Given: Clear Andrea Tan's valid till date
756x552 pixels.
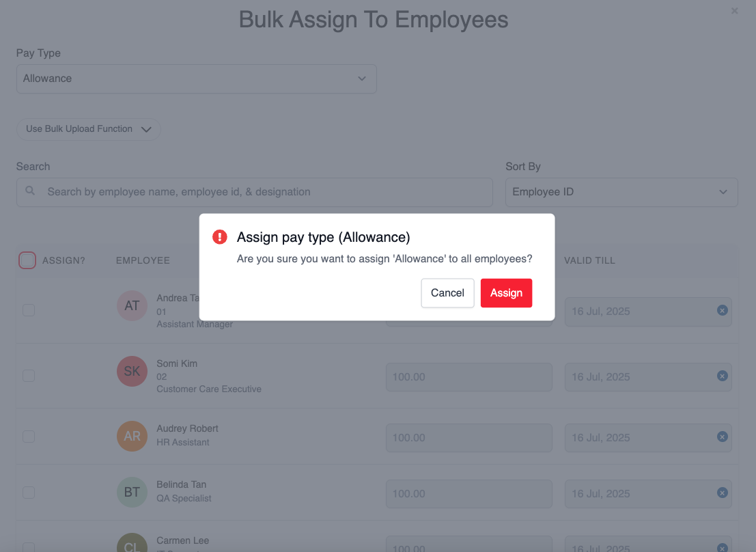Looking at the screenshot, I should (x=723, y=310).
